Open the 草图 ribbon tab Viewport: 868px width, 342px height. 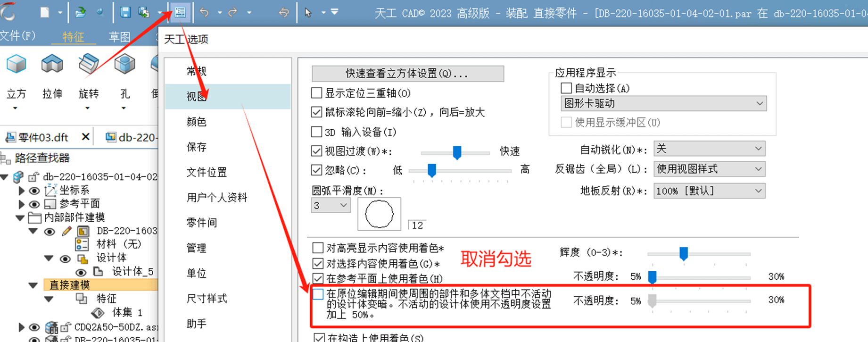pyautogui.click(x=119, y=37)
